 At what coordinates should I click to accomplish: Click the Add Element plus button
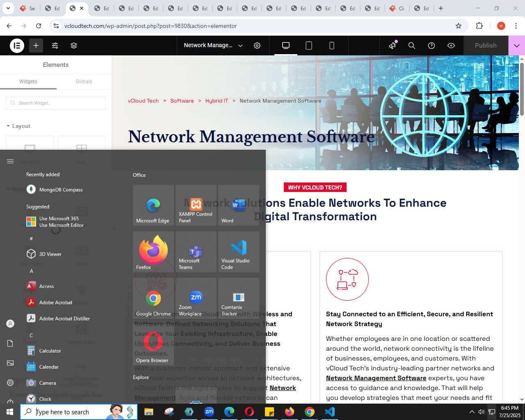pos(36,46)
